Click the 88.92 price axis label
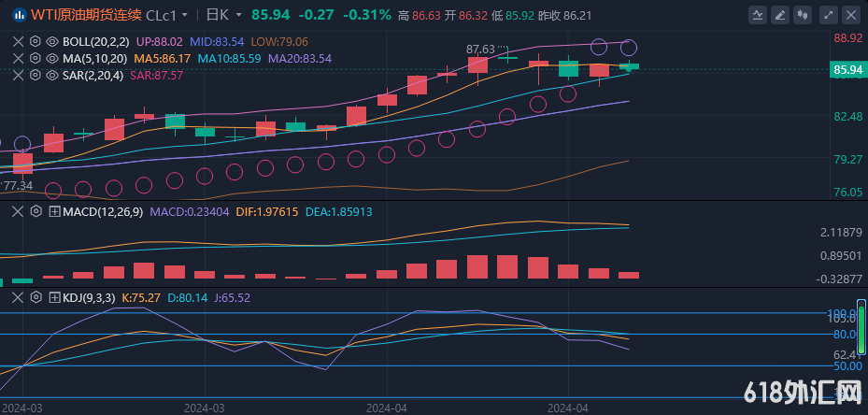This screenshot has height=415, width=868. point(847,38)
